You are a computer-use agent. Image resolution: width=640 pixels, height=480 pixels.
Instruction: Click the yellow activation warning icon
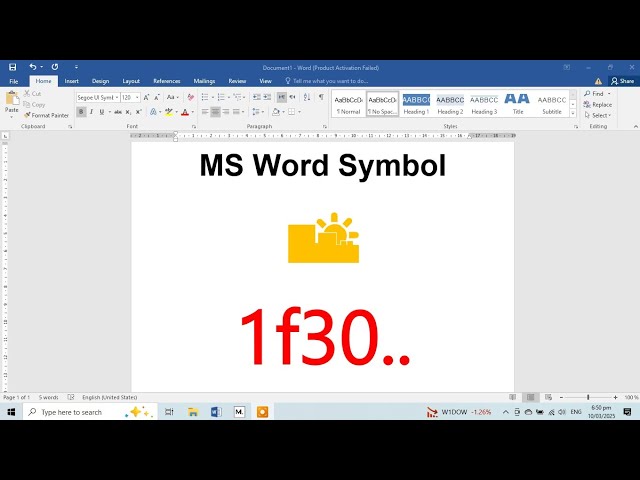[598, 81]
